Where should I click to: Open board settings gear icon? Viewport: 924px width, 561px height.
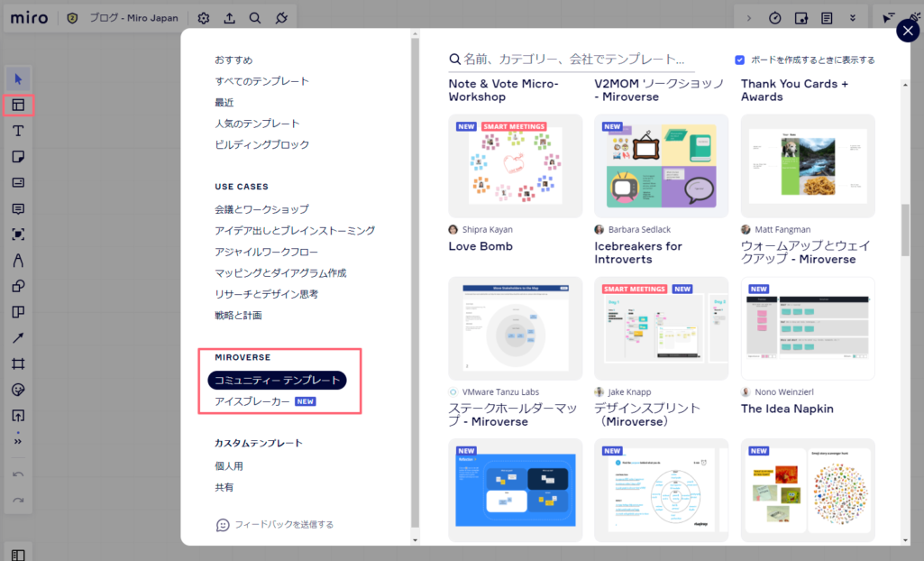click(x=204, y=18)
